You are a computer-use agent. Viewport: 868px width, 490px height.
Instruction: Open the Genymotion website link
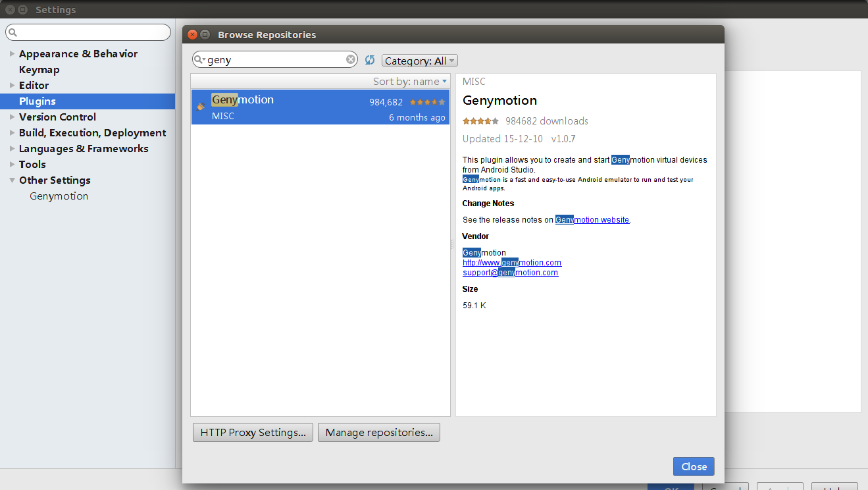click(592, 220)
